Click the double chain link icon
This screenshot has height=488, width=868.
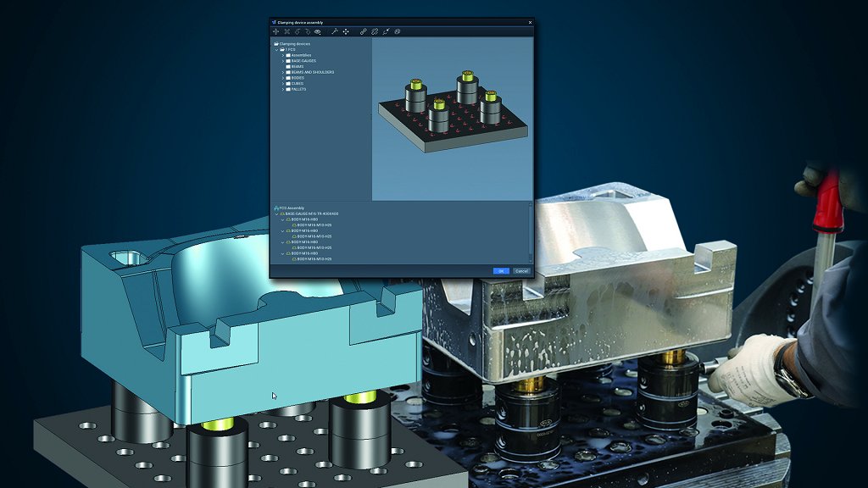click(375, 31)
